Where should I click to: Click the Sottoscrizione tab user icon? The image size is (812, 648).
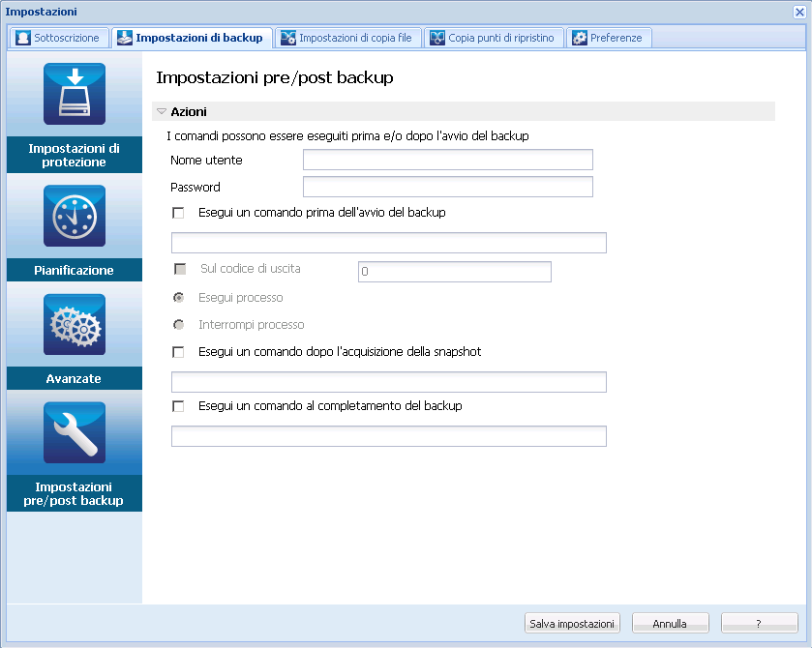tap(23, 38)
